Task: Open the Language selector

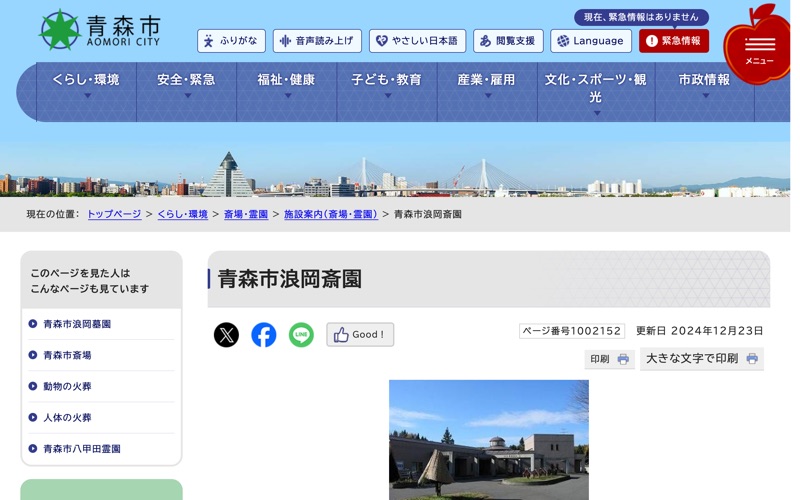Action: [591, 41]
